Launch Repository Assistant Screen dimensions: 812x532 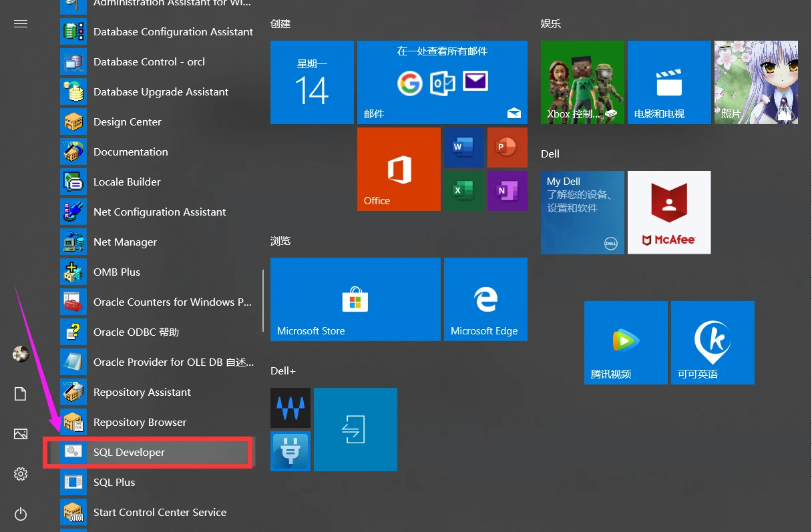[158, 392]
